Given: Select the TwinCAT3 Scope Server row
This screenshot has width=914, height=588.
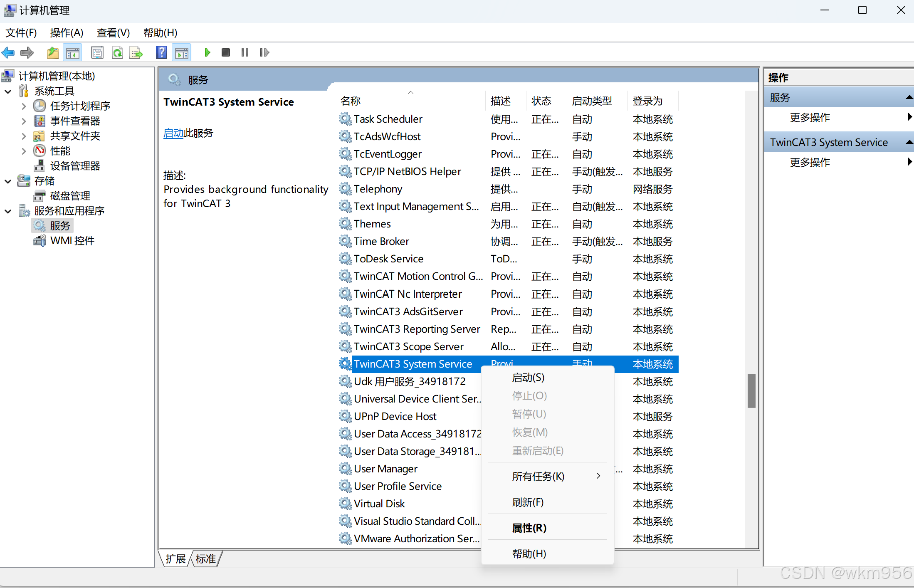Looking at the screenshot, I should tap(508, 346).
